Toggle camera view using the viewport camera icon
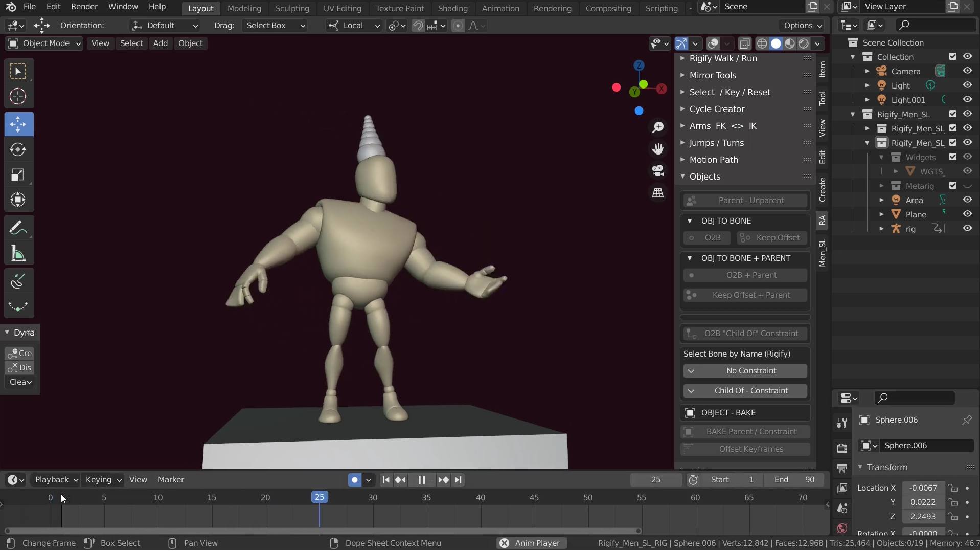 point(658,171)
